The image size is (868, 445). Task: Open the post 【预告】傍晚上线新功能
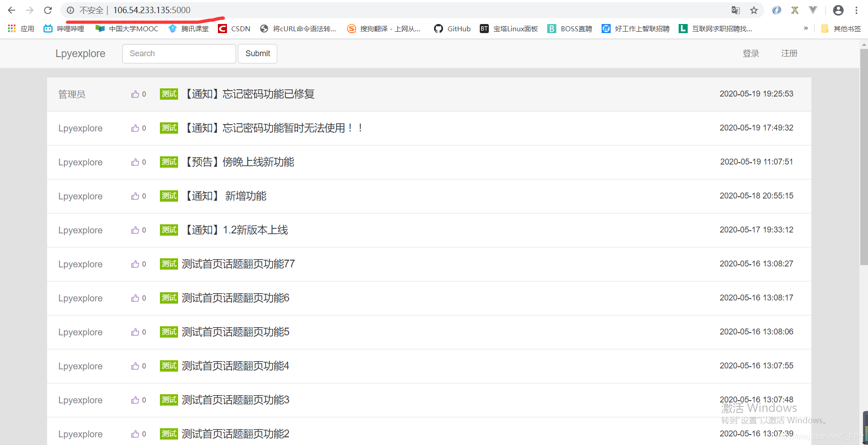pos(238,162)
